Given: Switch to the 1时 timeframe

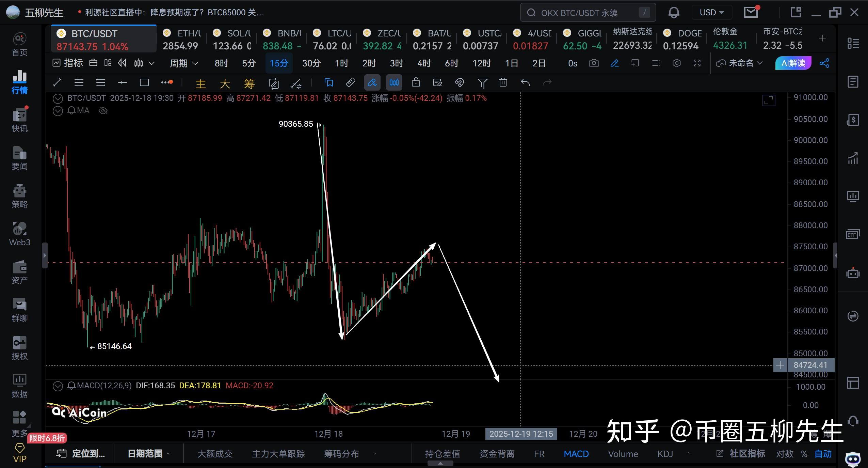Looking at the screenshot, I should [341, 63].
